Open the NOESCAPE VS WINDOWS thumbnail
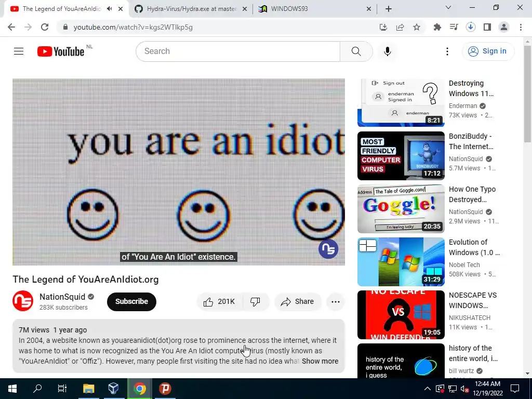Viewport: 532px width, 399px height. [x=401, y=314]
